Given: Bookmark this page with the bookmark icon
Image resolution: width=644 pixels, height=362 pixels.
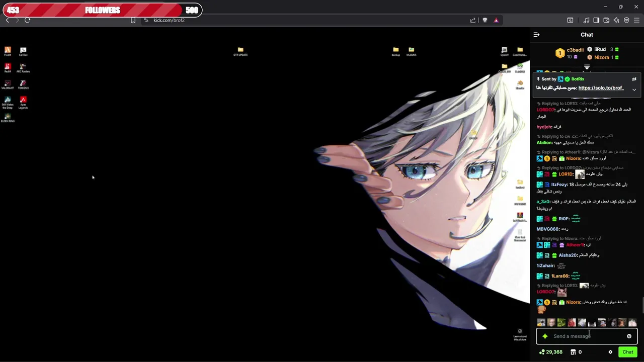Looking at the screenshot, I should (x=133, y=20).
